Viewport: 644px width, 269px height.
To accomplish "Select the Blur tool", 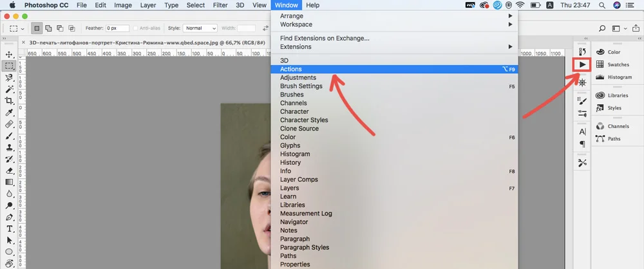I will [8, 194].
